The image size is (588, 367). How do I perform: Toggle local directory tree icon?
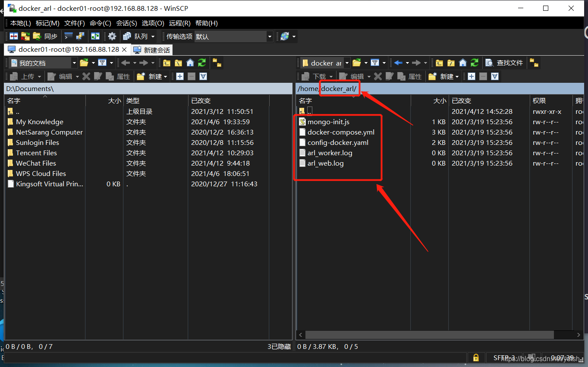point(217,63)
